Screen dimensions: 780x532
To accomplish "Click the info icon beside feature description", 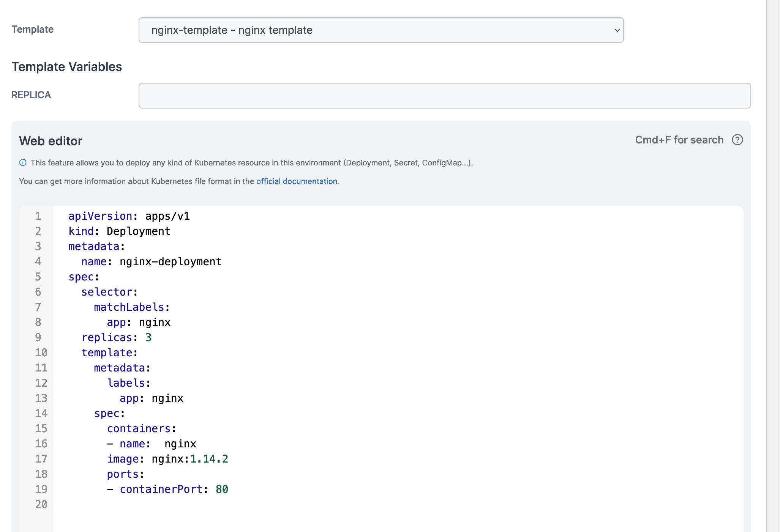I will pos(23,163).
